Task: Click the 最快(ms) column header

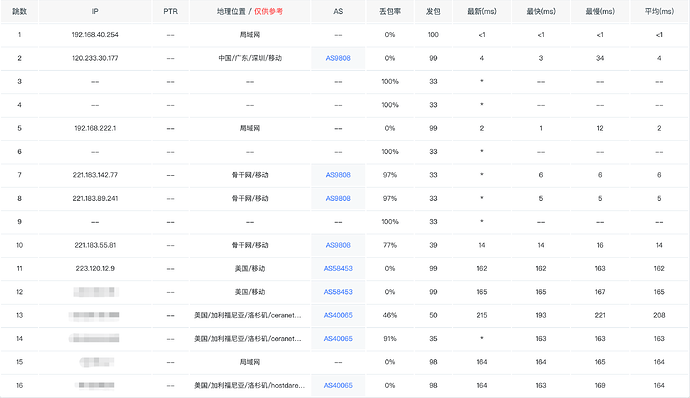Action: (541, 11)
